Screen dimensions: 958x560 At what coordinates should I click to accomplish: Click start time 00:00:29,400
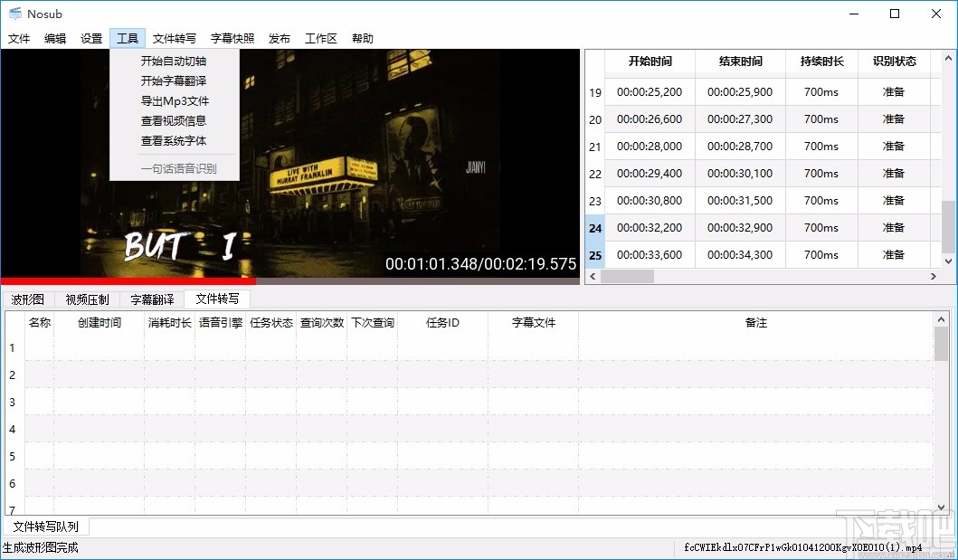coord(650,174)
